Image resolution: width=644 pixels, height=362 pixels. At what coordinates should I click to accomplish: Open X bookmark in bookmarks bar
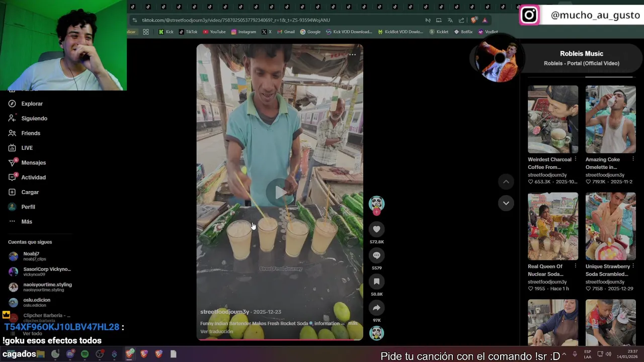(267, 32)
